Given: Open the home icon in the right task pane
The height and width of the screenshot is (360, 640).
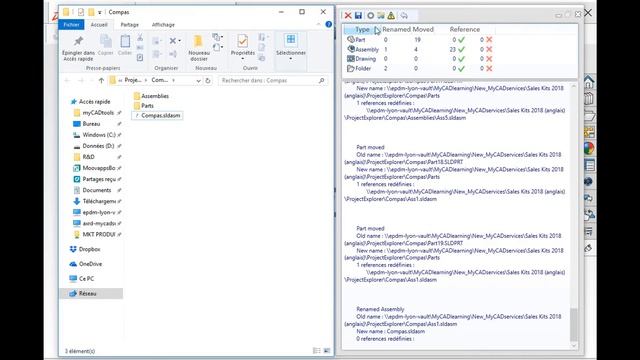Looking at the screenshot, I should (589, 82).
